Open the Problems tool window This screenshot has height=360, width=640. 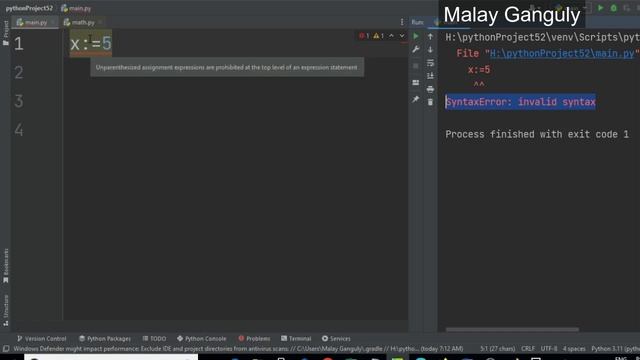pos(254,338)
